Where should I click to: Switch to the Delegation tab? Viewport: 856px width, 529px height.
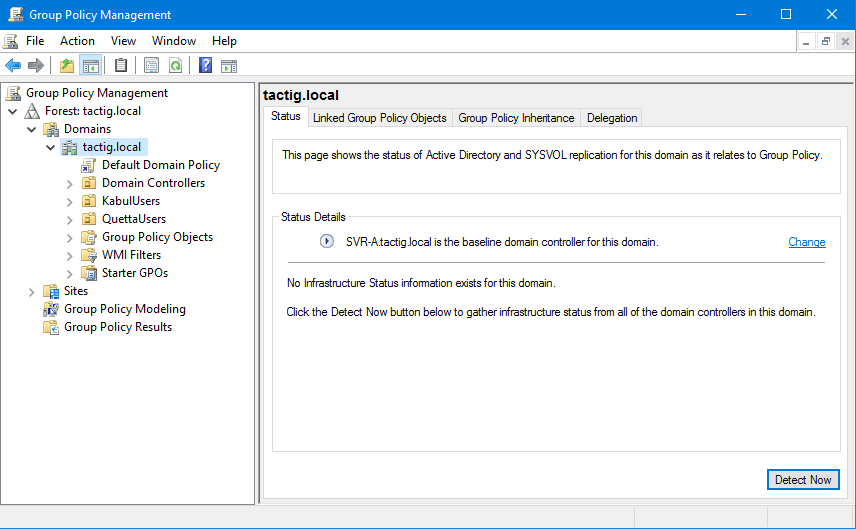pyautogui.click(x=612, y=118)
